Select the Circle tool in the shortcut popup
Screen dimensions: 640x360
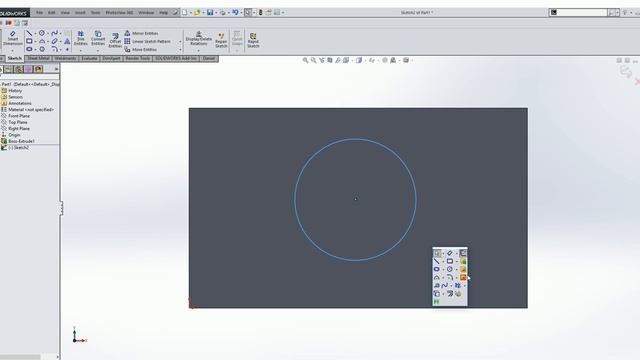(450, 269)
